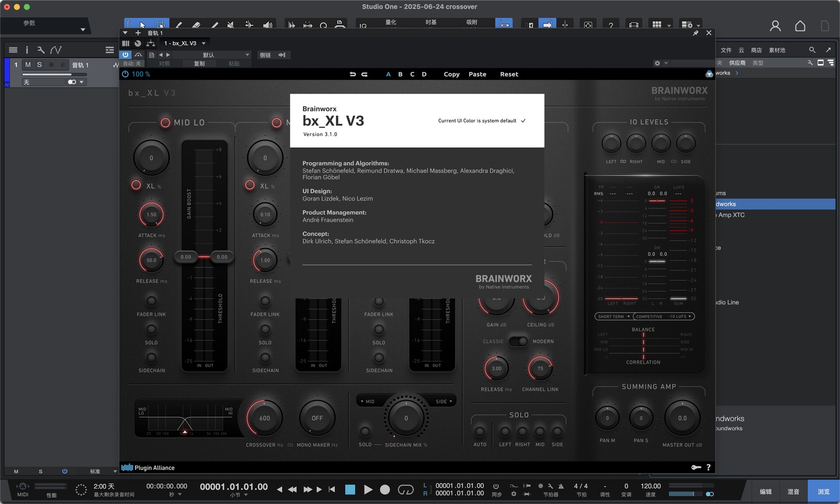This screenshot has height=504, width=840.
Task: Toggle MID LO FADER LINK button
Action: tap(151, 301)
